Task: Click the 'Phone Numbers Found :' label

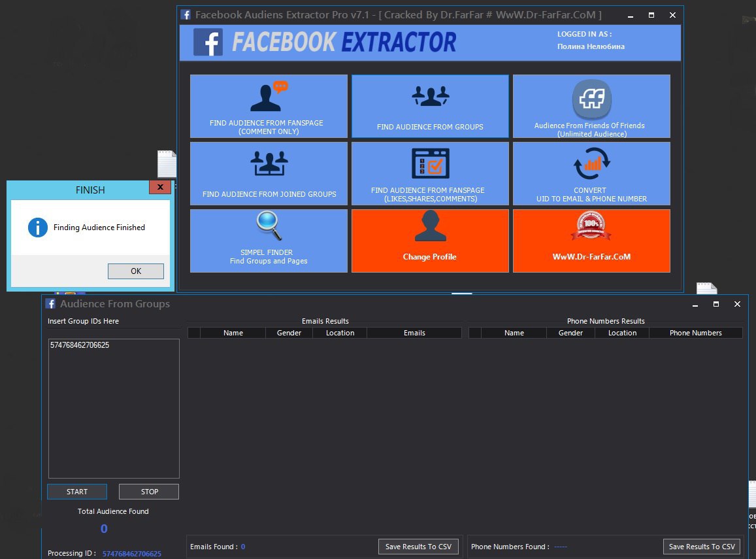Action: (x=510, y=547)
